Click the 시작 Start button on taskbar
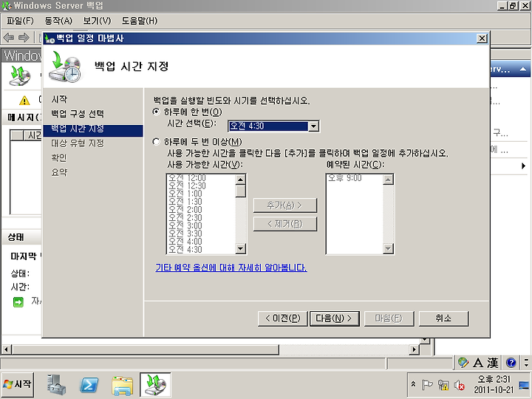532x399 pixels. (18, 384)
